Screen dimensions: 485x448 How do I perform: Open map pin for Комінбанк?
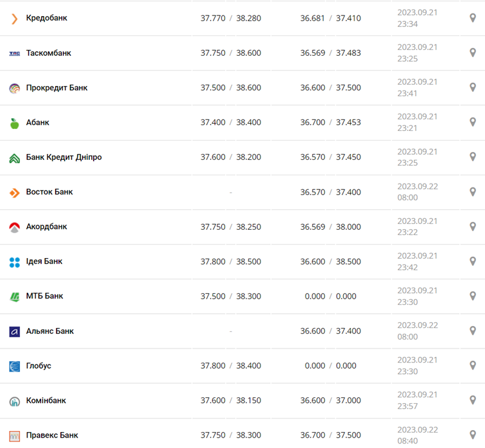(x=473, y=400)
